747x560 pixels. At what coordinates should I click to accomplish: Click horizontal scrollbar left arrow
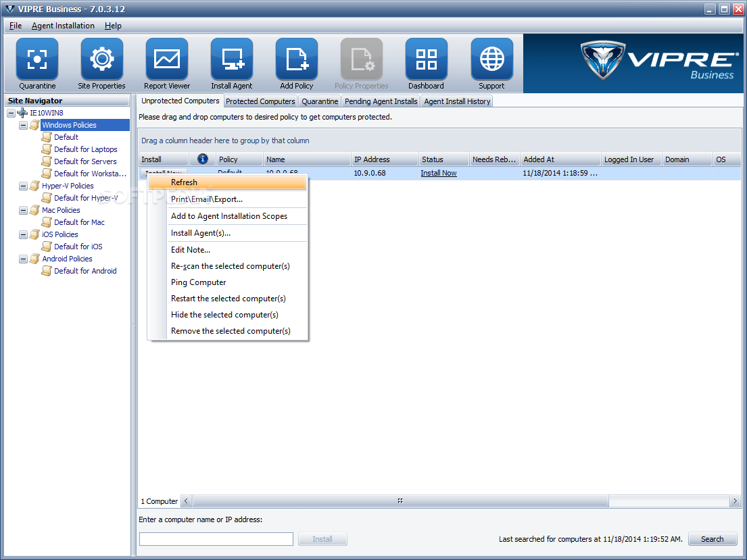click(187, 501)
